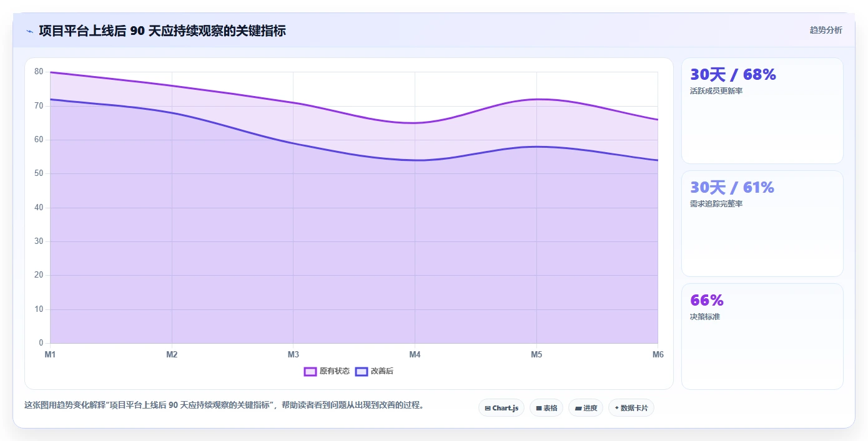The height and width of the screenshot is (441, 868).
Task: Click the 原有状态 purple legend swatch
Action: 310,371
